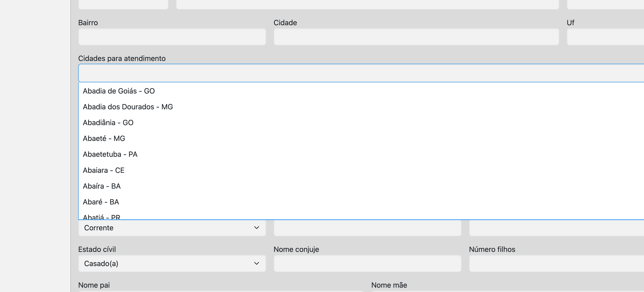Pick Abaré - BA city option
The image size is (644, 292).
(x=361, y=202)
